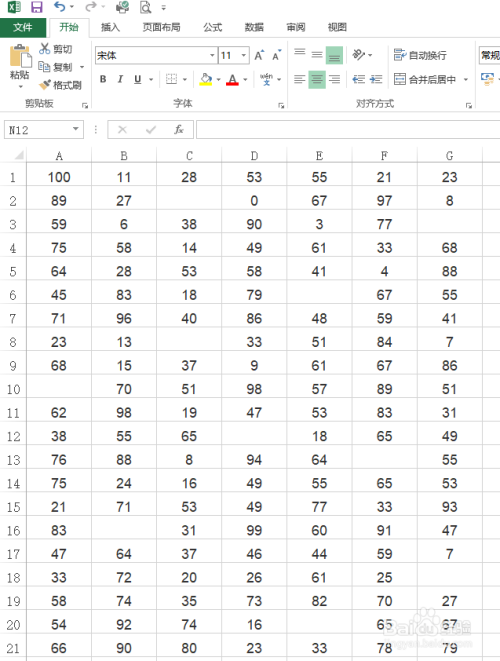Increase the cell indent
The height and width of the screenshot is (661, 500).
(x=376, y=79)
